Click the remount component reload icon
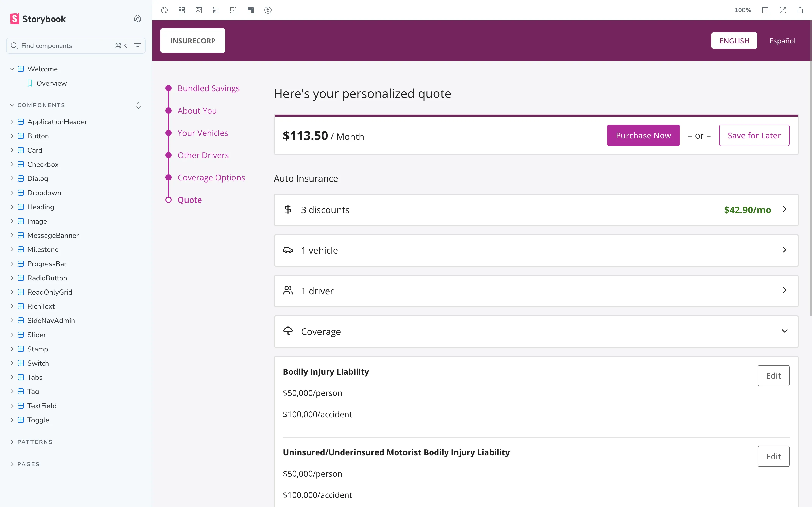This screenshot has height=507, width=812. [164, 10]
